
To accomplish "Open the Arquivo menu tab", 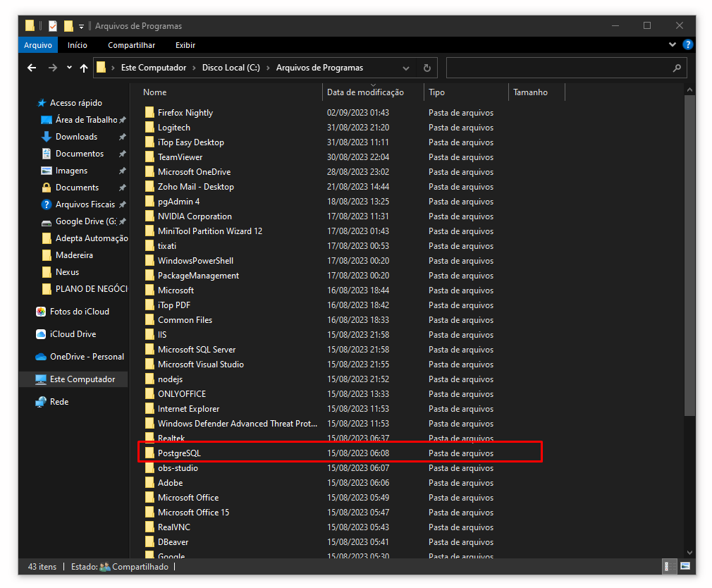I will coord(38,45).
